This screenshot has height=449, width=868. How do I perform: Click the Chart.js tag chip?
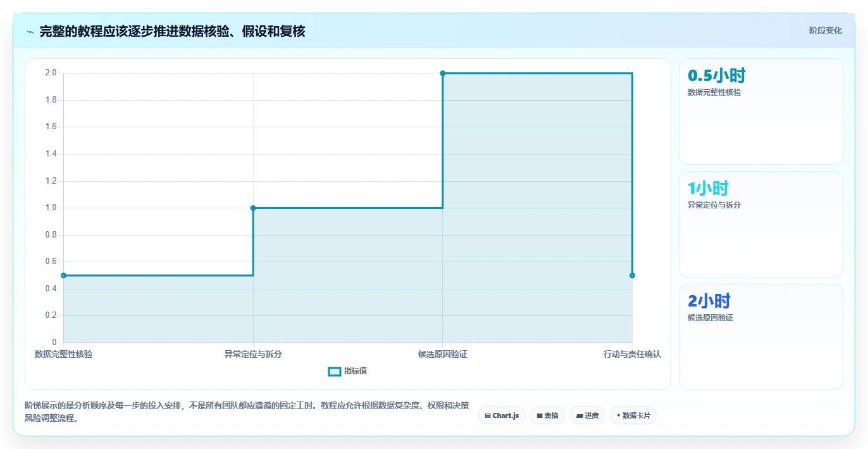click(x=502, y=415)
